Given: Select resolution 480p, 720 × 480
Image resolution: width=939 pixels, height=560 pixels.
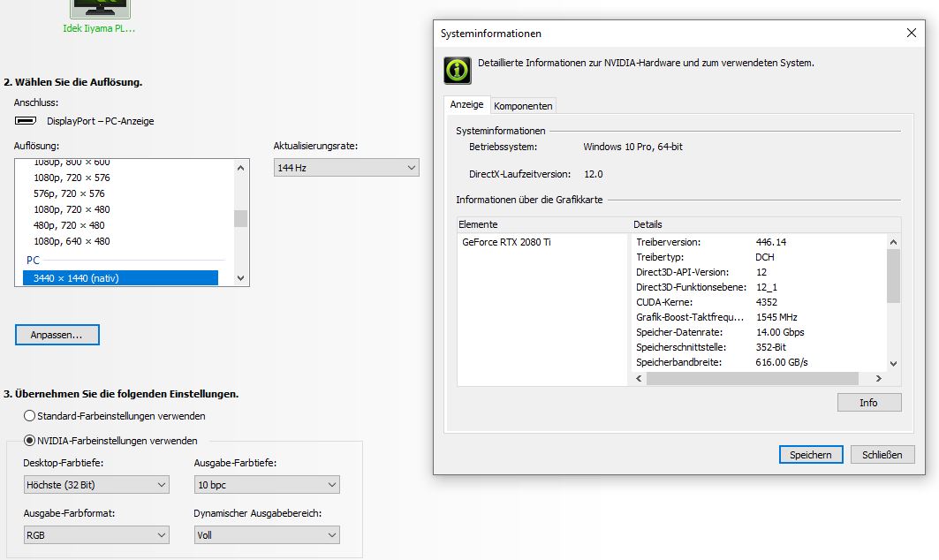Looking at the screenshot, I should point(69,225).
